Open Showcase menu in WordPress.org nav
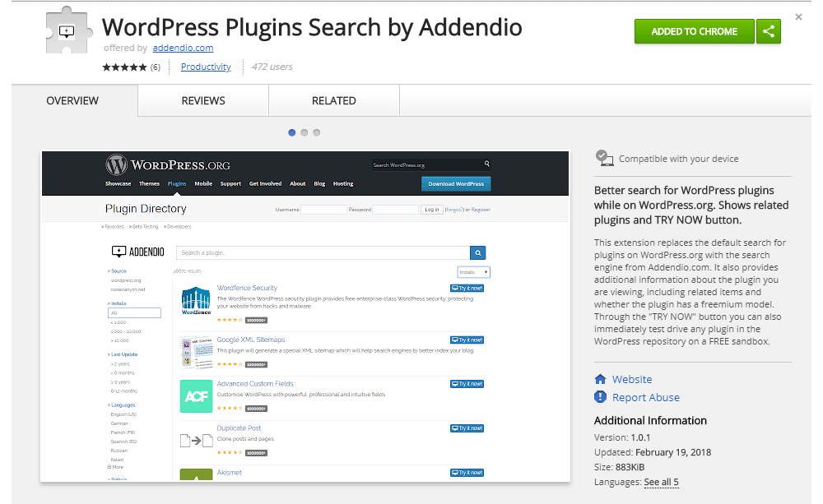 coord(118,183)
